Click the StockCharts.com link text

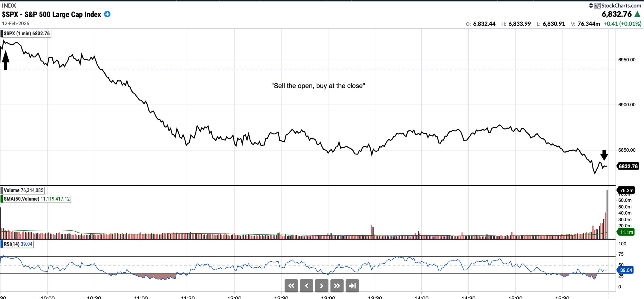click(621, 6)
